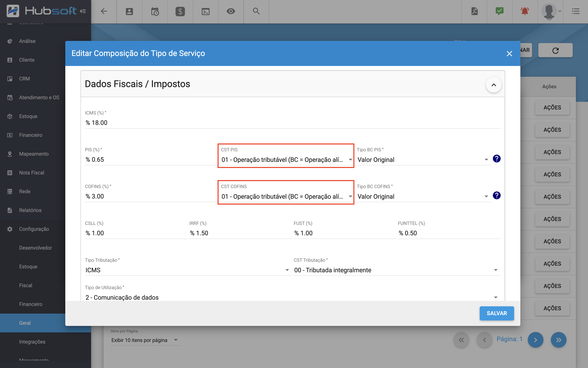Click the first row's AÇÕES button
Screen dimensions: 588x368
coord(552,108)
